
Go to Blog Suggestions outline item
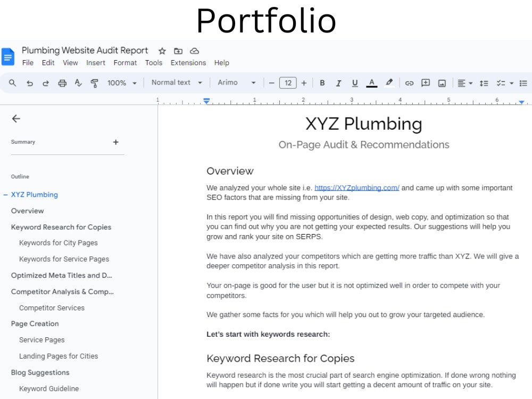[x=40, y=372]
